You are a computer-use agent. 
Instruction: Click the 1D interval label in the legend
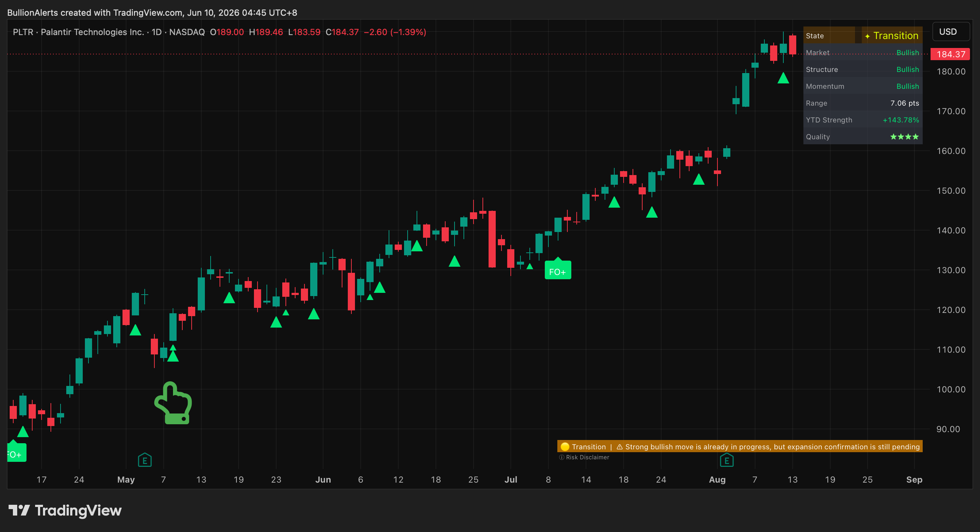157,32
